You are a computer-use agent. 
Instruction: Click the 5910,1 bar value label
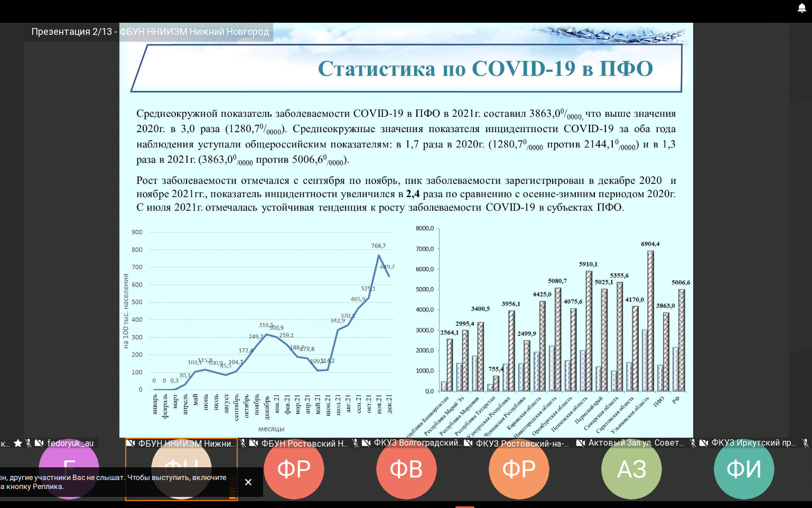[588, 264]
